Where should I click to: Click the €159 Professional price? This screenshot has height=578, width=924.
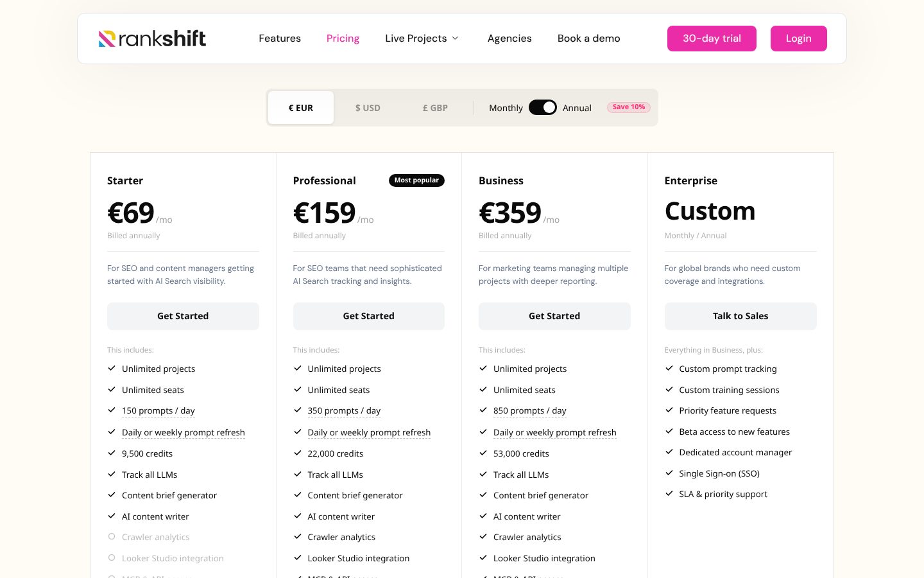pyautogui.click(x=324, y=213)
